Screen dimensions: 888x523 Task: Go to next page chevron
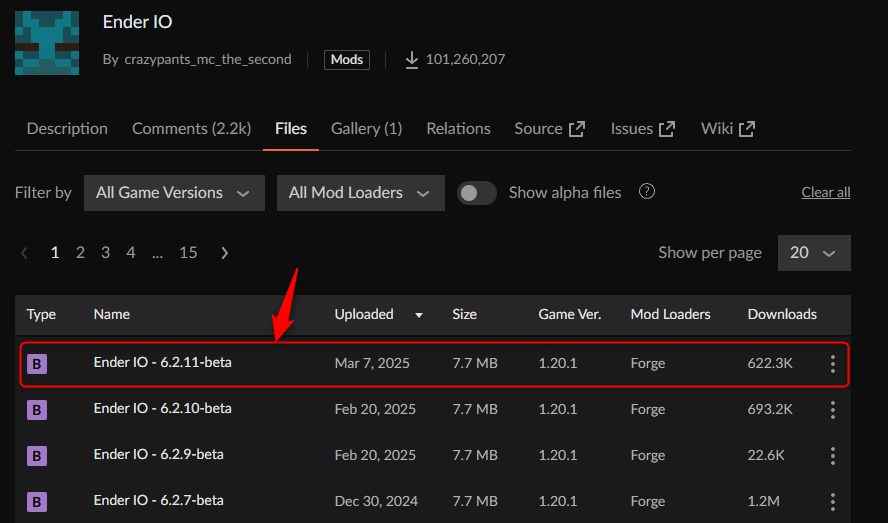[224, 253]
